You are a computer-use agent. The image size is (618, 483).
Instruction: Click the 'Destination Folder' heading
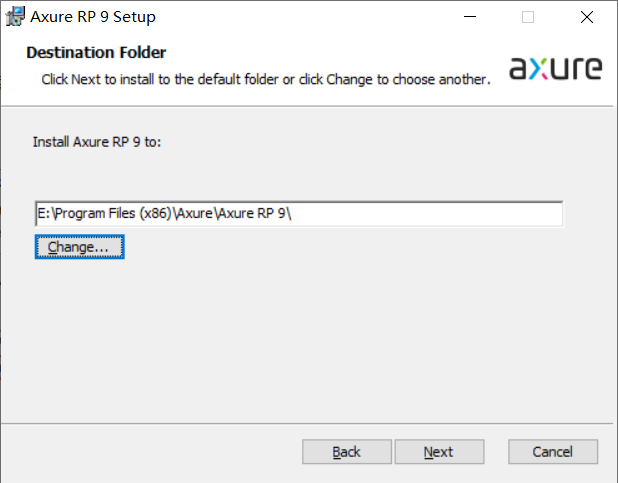96,52
